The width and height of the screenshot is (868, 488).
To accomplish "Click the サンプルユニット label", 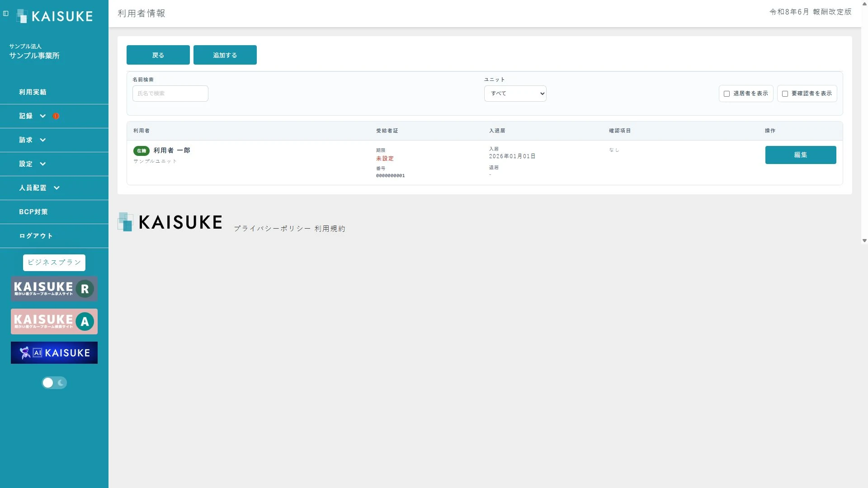I will coord(155,161).
